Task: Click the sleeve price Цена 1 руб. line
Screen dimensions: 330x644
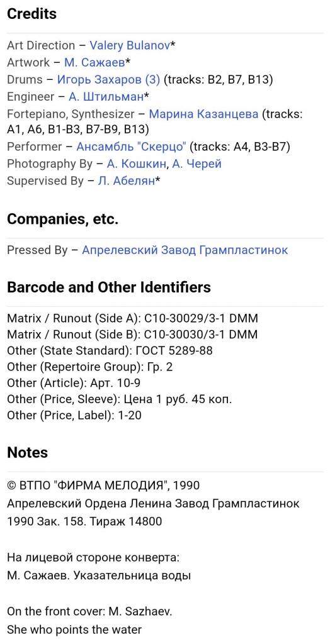Action: [x=119, y=399]
